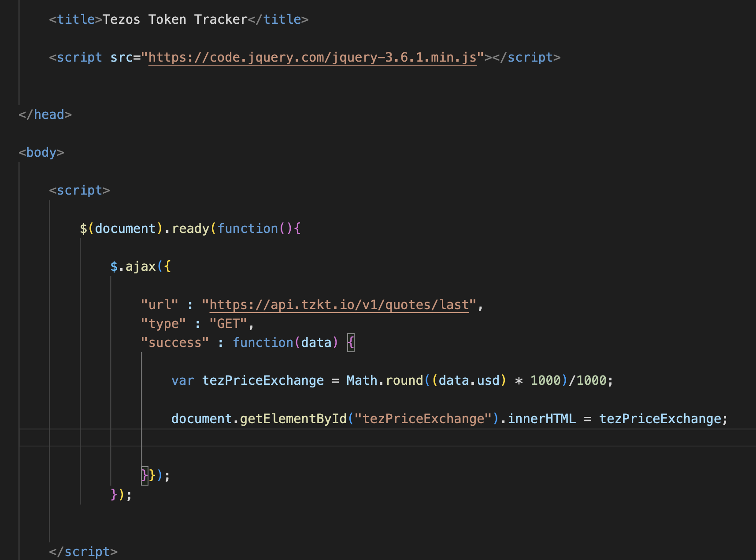Click the ready method call

(x=190, y=229)
